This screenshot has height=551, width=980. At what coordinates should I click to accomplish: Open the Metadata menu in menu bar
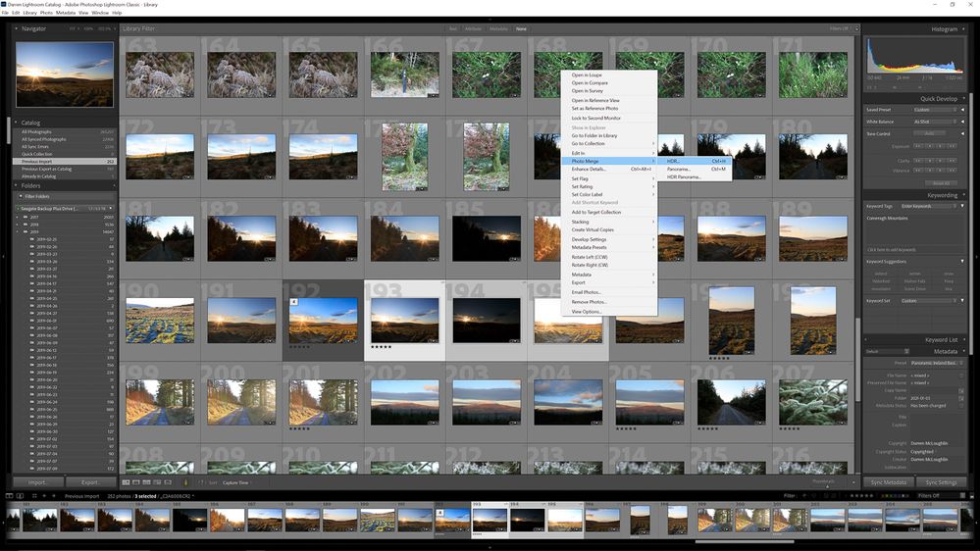click(65, 13)
